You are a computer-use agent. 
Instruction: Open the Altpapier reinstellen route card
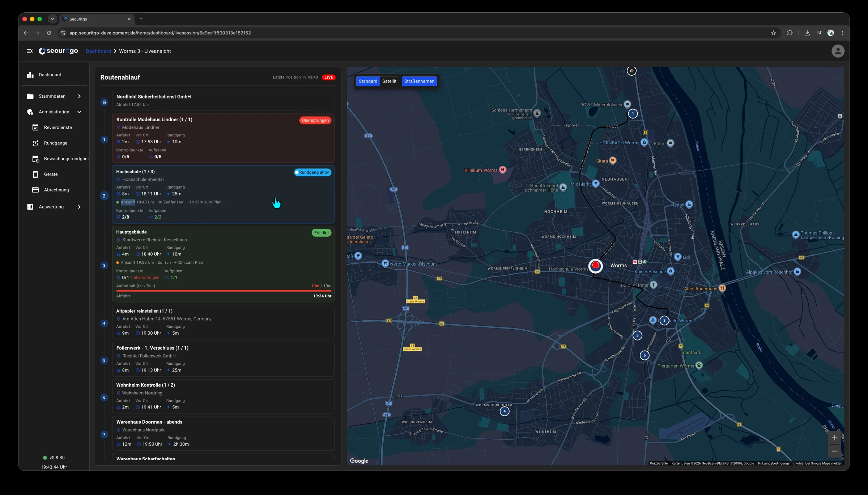(x=223, y=322)
